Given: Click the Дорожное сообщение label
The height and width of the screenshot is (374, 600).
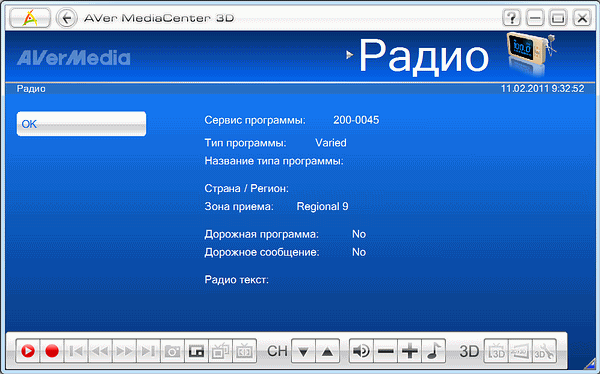Looking at the screenshot, I should [262, 252].
